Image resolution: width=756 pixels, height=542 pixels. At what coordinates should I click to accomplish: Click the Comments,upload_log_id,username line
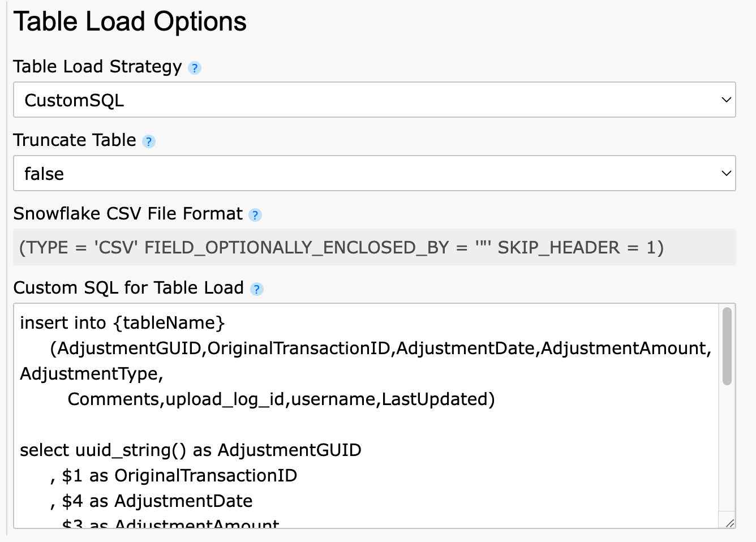[281, 399]
